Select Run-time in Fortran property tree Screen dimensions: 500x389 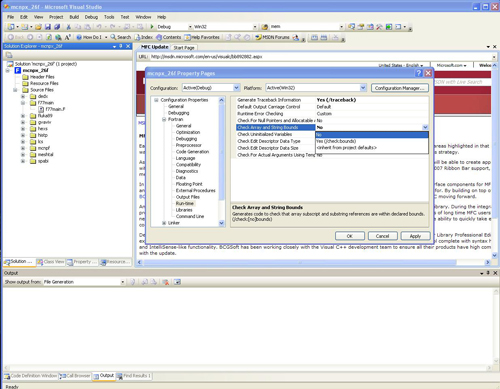click(185, 203)
